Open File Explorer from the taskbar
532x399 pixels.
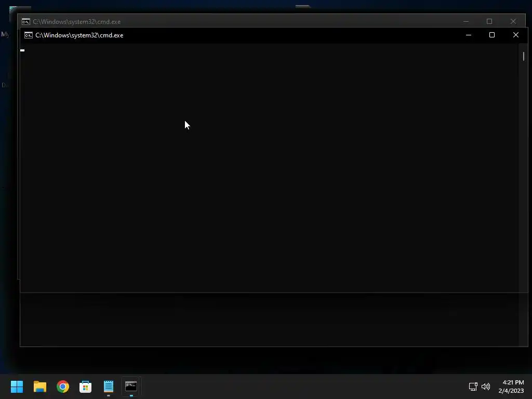tap(39, 387)
